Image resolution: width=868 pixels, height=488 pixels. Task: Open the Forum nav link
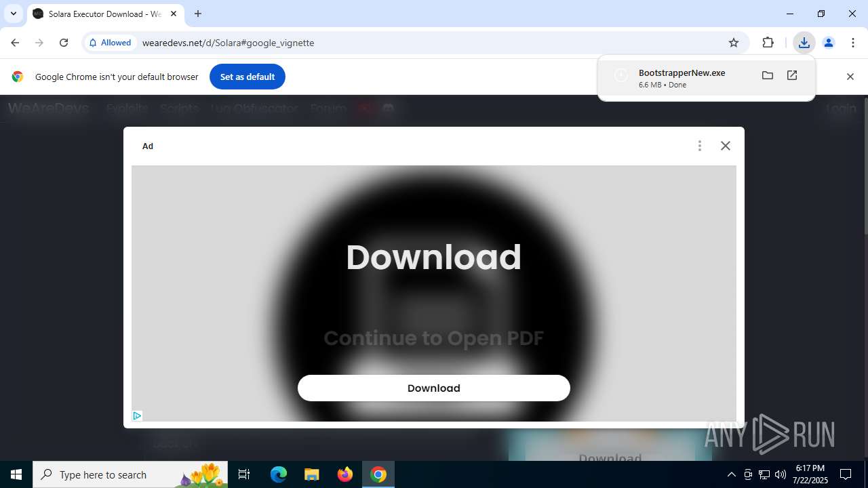point(328,108)
